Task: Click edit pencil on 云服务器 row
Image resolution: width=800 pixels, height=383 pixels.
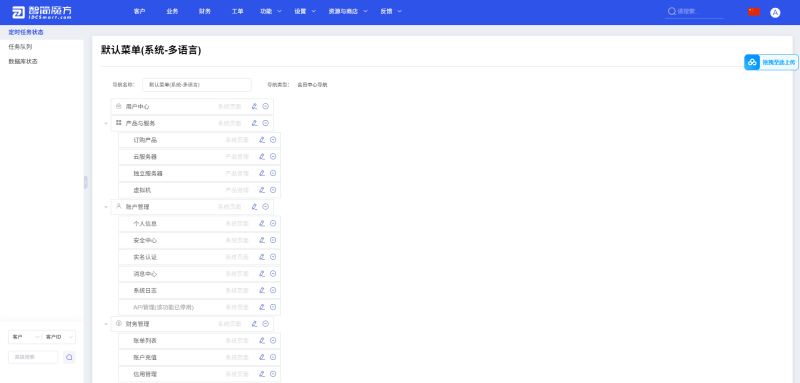Action: [x=262, y=157]
